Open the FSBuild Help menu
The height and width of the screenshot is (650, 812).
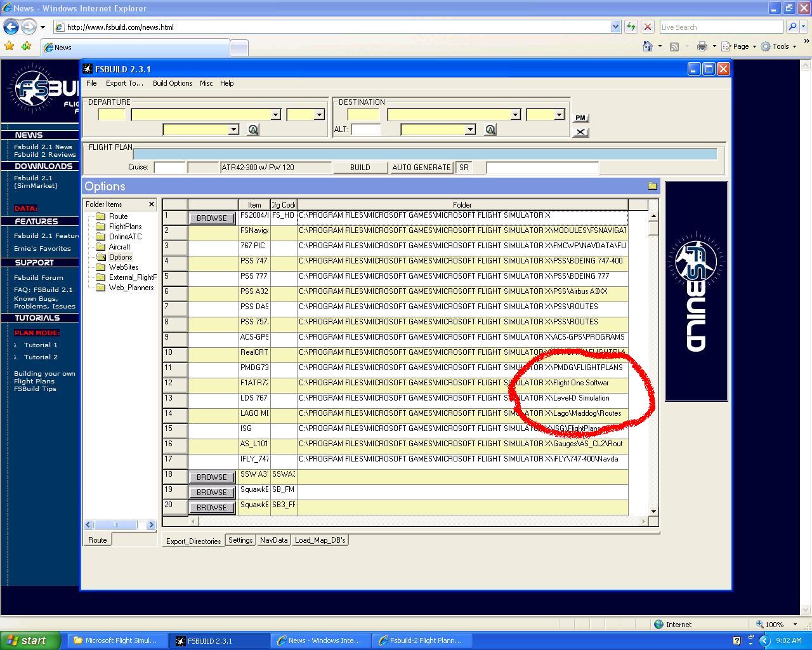point(226,83)
